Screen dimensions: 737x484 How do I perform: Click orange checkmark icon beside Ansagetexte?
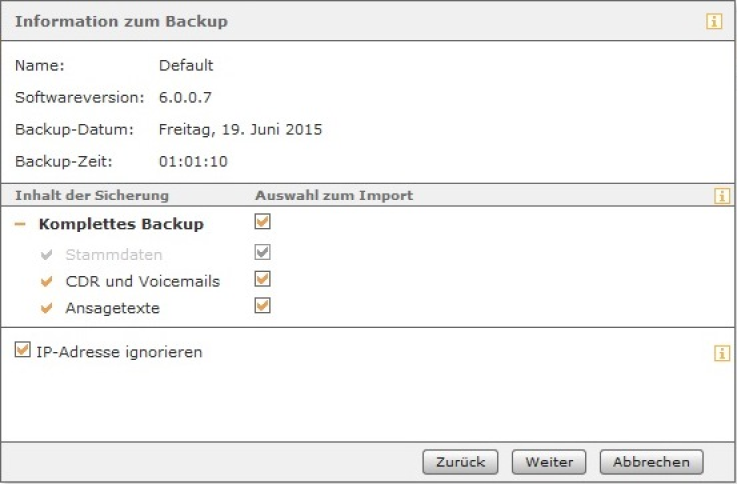[x=47, y=308]
